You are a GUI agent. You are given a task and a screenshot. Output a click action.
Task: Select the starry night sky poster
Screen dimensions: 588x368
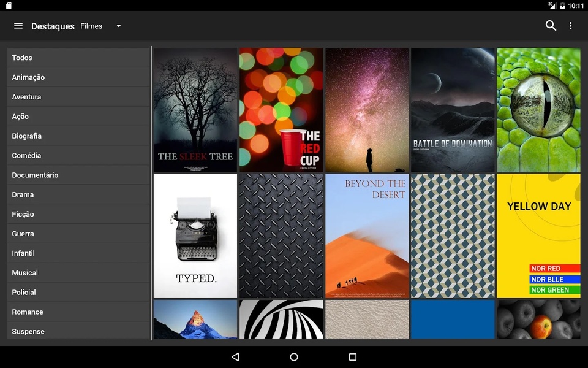coord(367,110)
